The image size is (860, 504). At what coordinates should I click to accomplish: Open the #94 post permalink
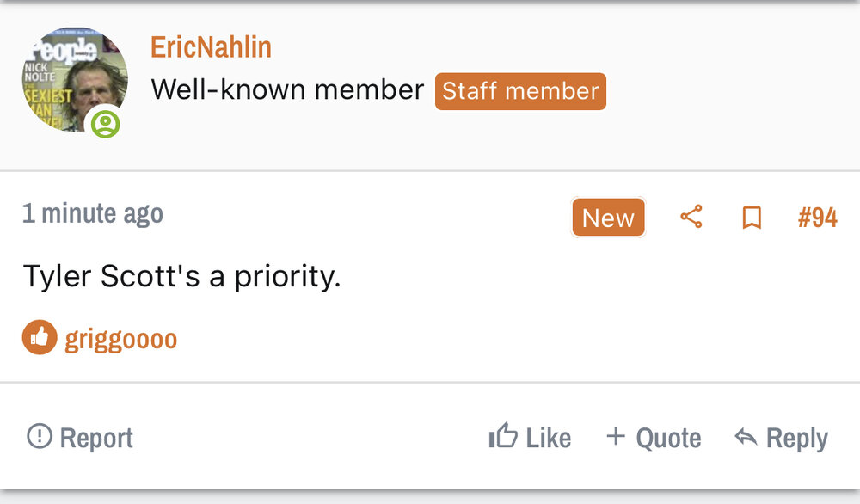click(817, 218)
